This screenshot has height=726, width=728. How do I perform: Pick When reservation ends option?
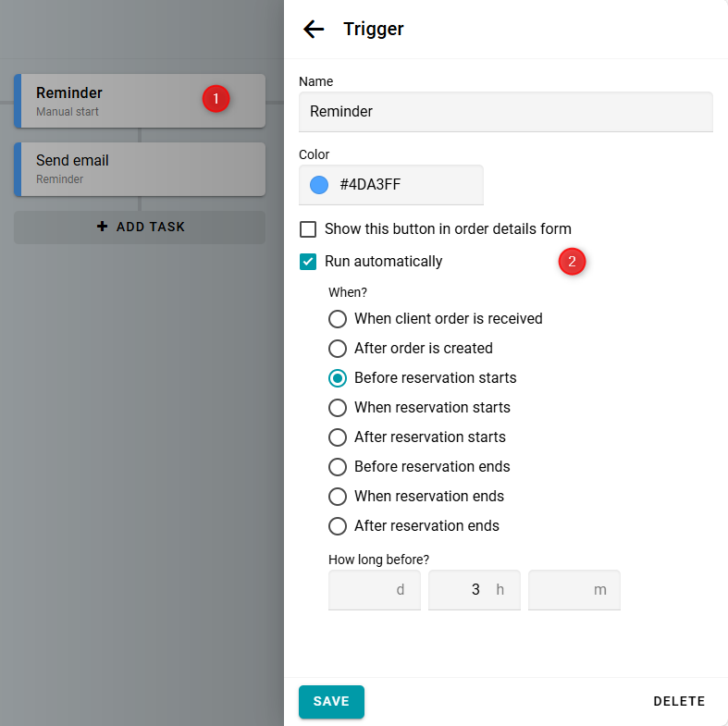(x=338, y=497)
